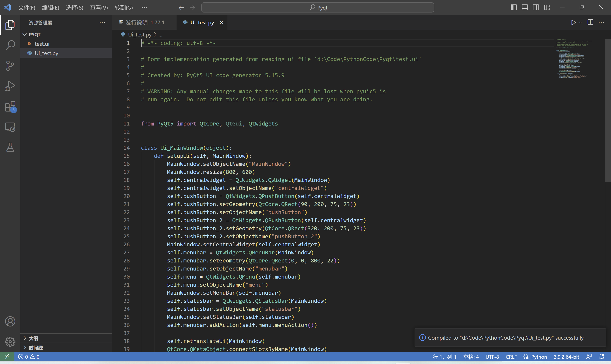Screen dimensions: 611x364
Task: Click the 'from PyQt5 import' code line
Action: [209, 124]
